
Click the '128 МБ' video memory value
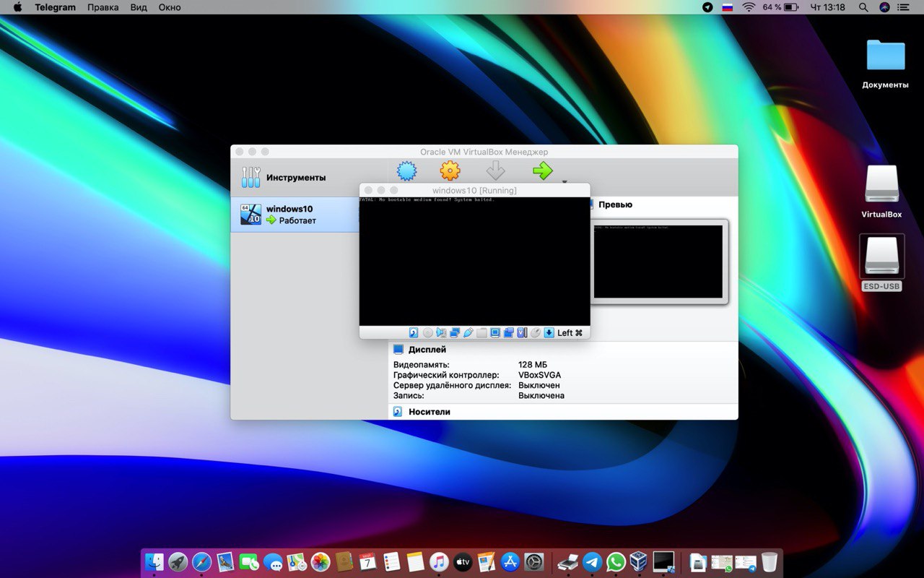tap(533, 365)
